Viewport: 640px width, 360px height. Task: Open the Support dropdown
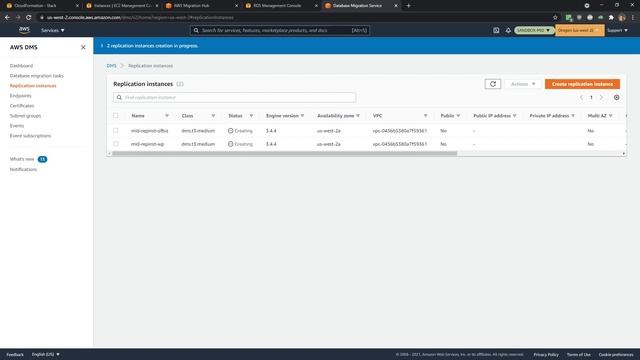[617, 30]
